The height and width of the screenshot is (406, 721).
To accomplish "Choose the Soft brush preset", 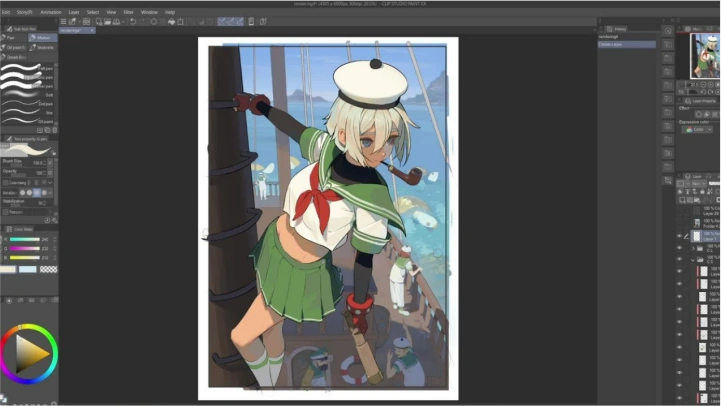I will click(x=28, y=95).
